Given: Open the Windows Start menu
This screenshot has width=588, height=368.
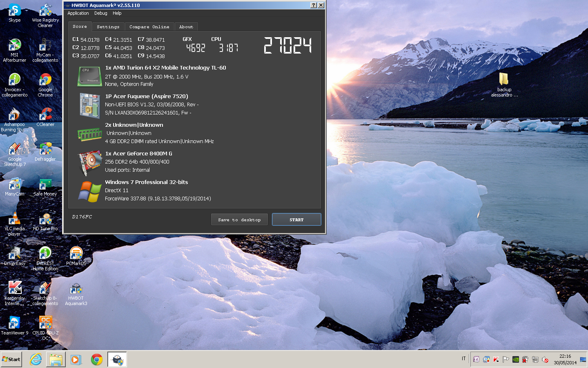Looking at the screenshot, I should click(11, 359).
